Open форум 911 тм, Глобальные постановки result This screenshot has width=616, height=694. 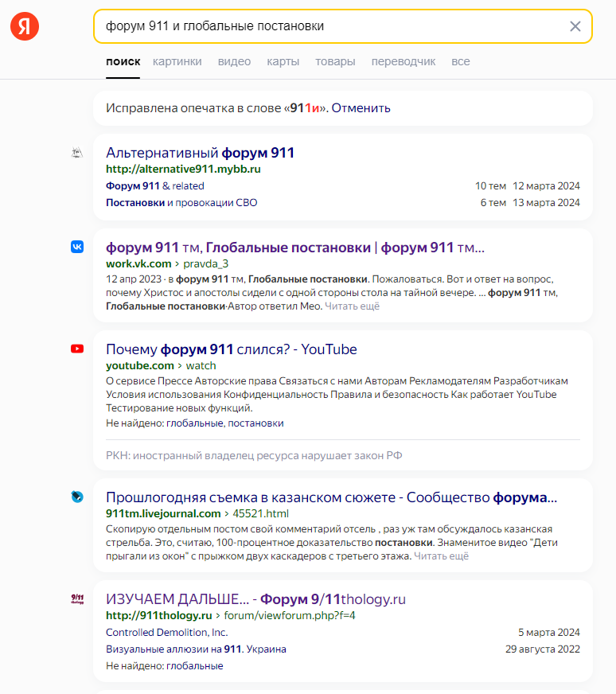295,248
